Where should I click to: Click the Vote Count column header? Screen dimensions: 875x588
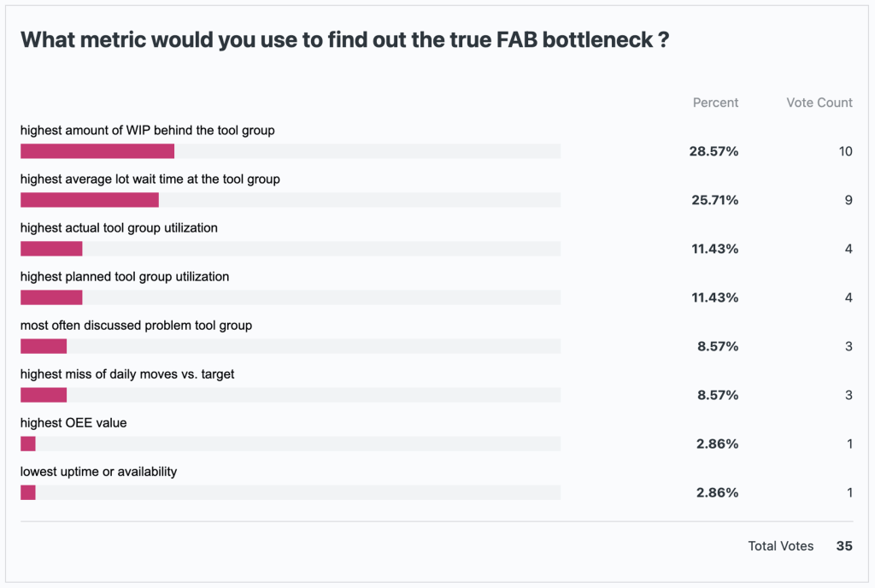coord(819,103)
